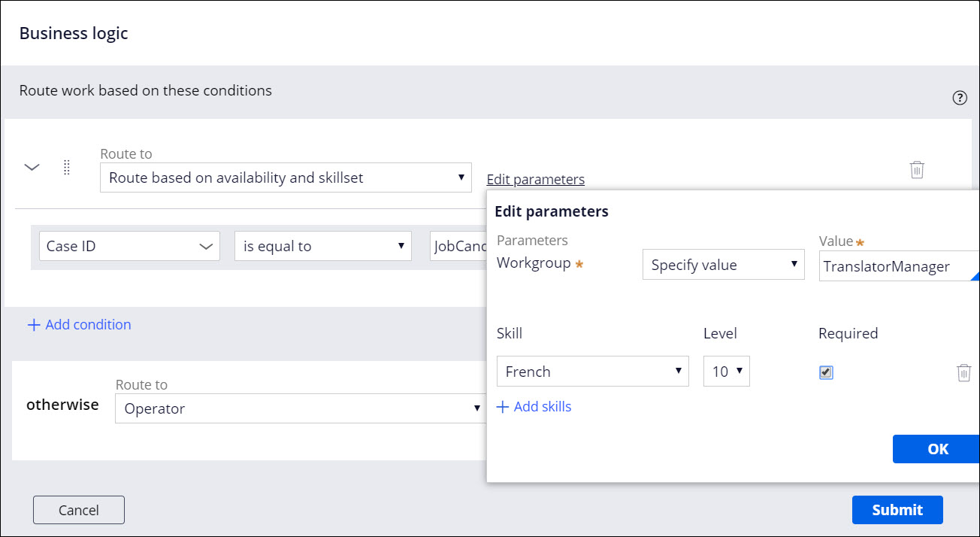Delete the French skill row
Image resolution: width=980 pixels, height=537 pixels.
[963, 372]
